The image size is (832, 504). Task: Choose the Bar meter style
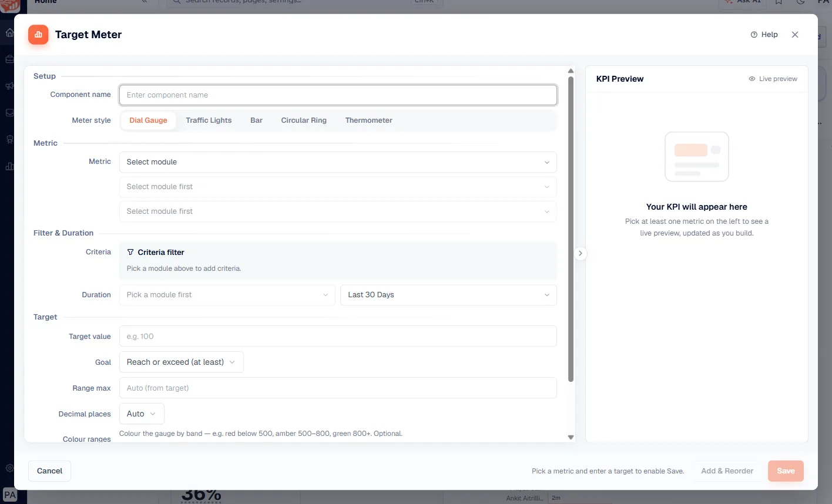pos(256,120)
